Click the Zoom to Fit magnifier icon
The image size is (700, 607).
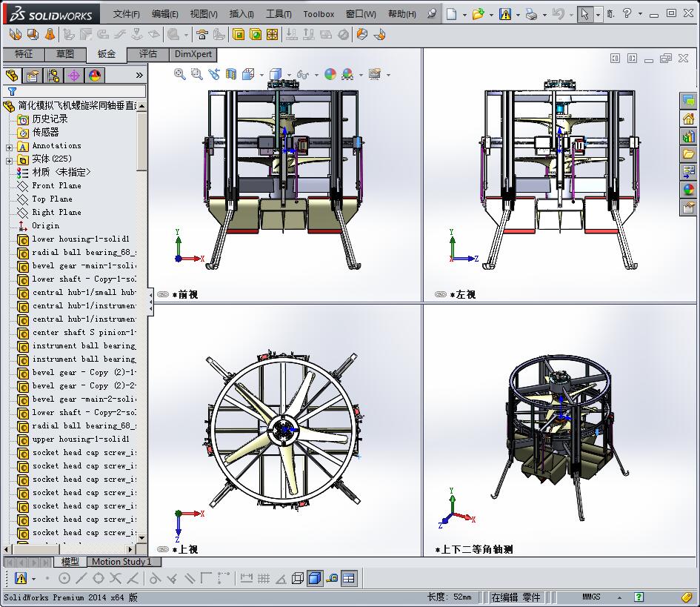(179, 73)
